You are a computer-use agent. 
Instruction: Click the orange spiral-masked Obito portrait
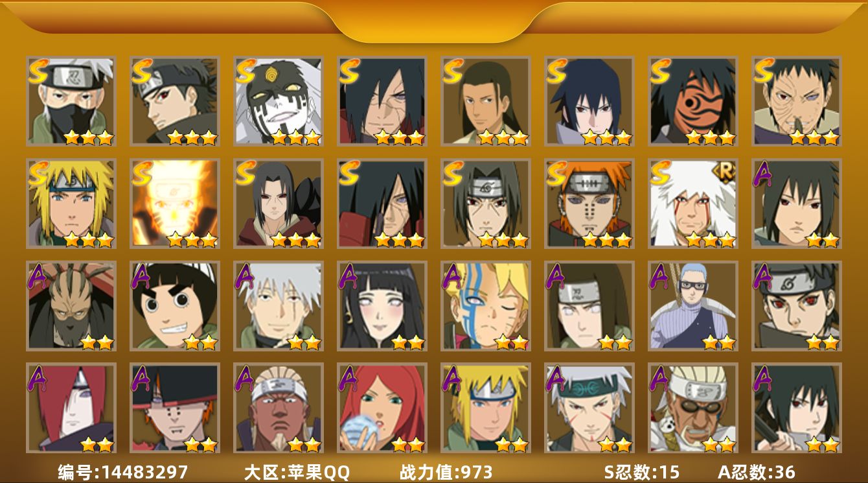tap(693, 101)
